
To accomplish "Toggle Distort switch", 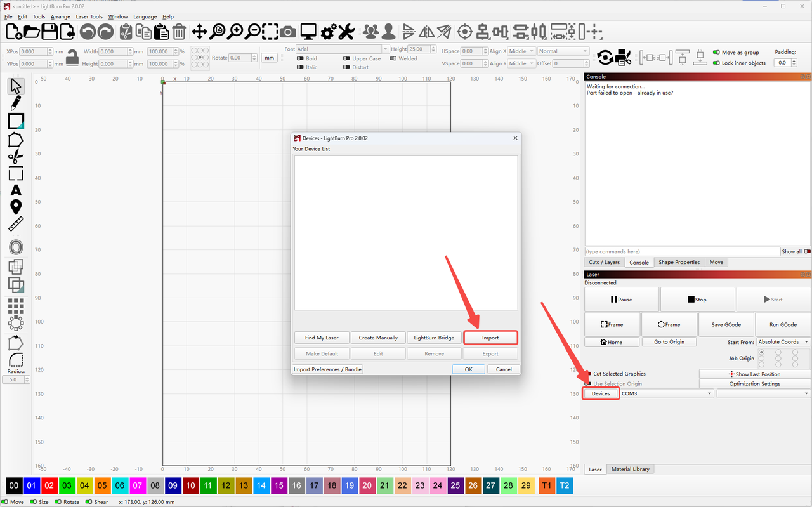I will [346, 67].
